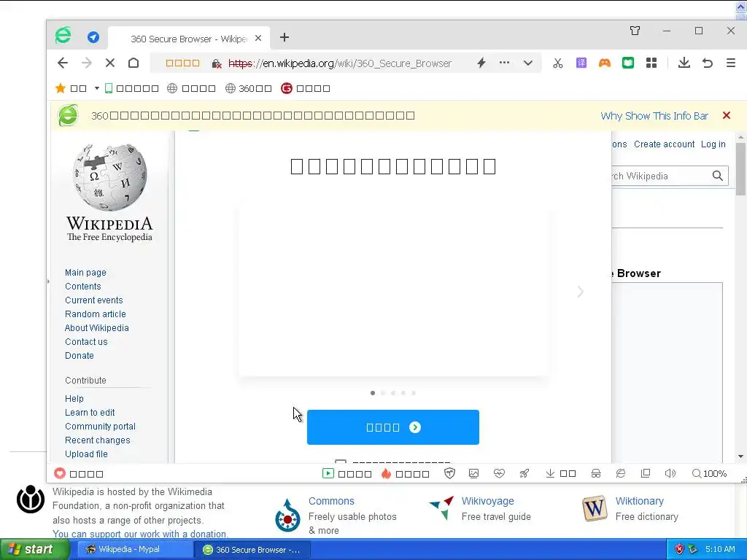Click the blue button with arrow icon
This screenshot has height=560, width=747.
point(393,427)
